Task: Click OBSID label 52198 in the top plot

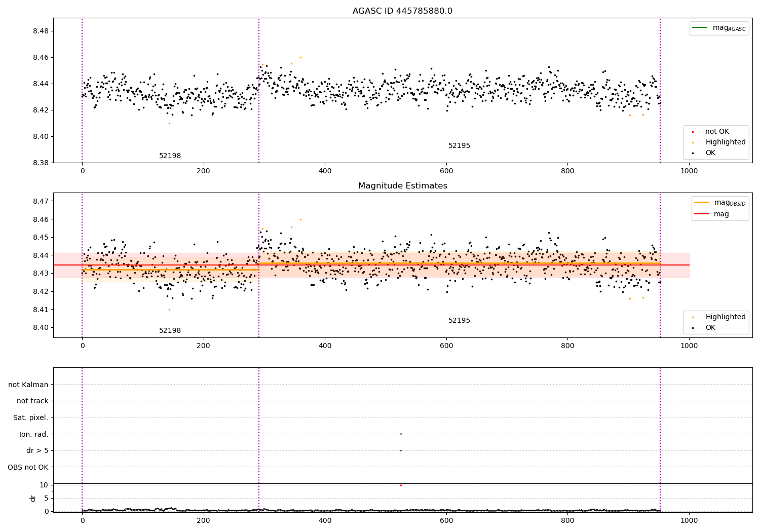Action: [170, 156]
